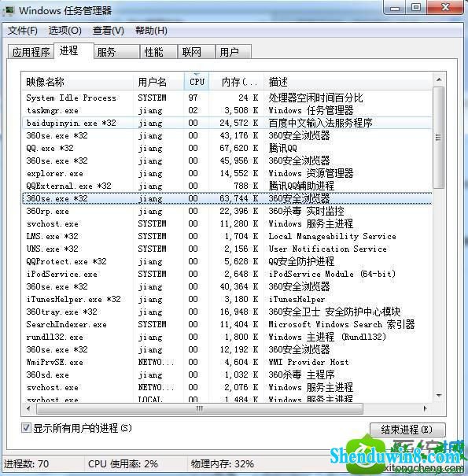Switch to the 联网 tab

pyautogui.click(x=196, y=52)
